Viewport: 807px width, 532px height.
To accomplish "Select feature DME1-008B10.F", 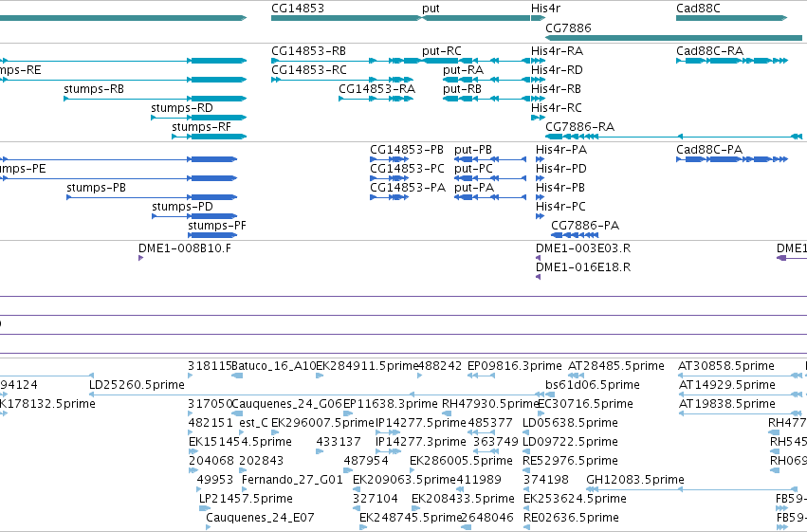I will [x=140, y=258].
